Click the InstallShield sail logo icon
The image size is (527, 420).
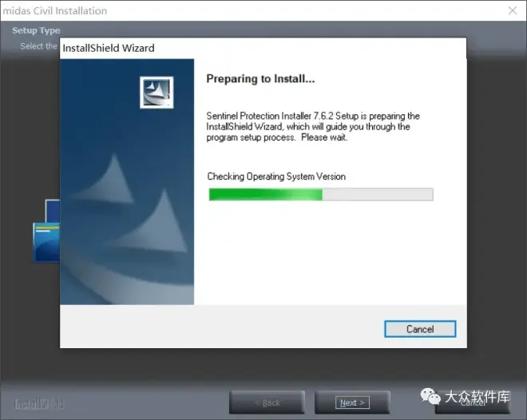click(x=157, y=92)
